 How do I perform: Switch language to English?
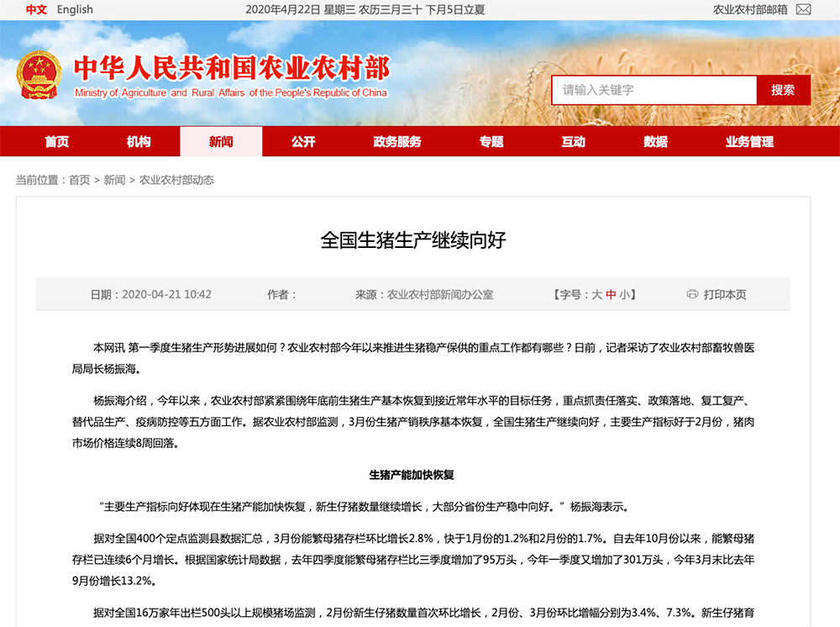[75, 9]
